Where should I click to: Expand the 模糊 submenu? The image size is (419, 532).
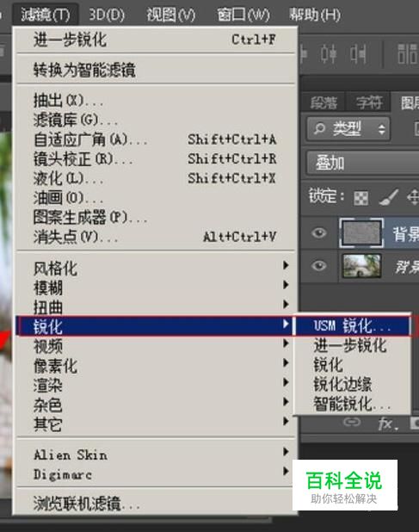click(156, 288)
